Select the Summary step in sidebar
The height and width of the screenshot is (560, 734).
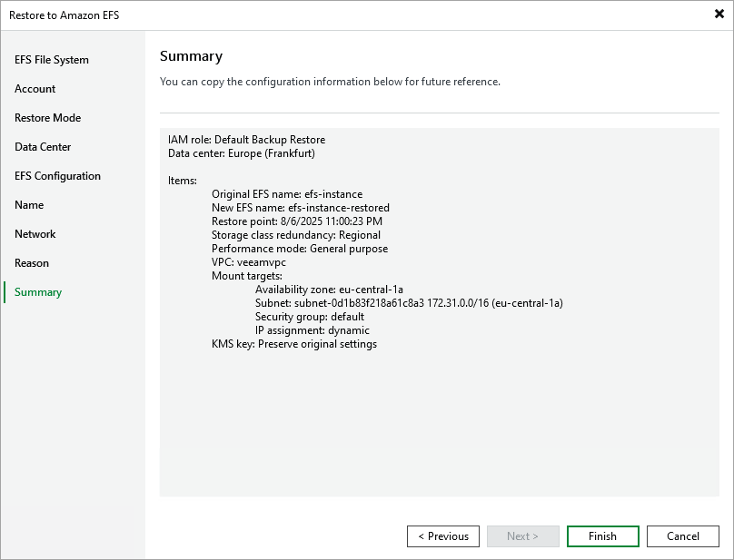pyautogui.click(x=38, y=292)
